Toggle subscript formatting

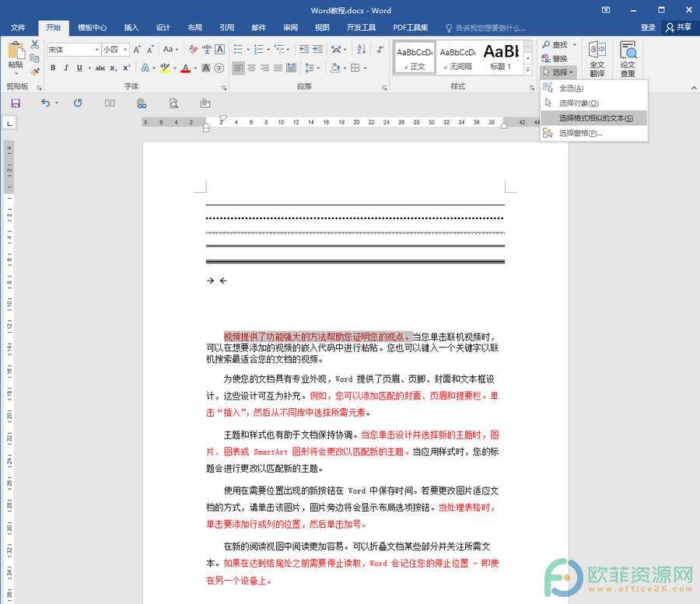[x=114, y=68]
